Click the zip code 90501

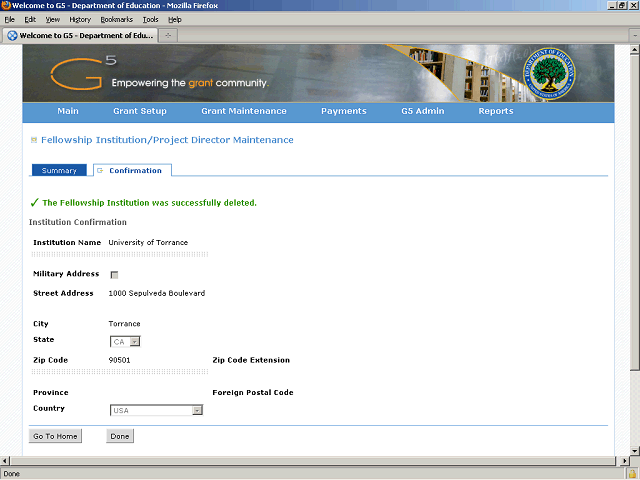tap(119, 360)
